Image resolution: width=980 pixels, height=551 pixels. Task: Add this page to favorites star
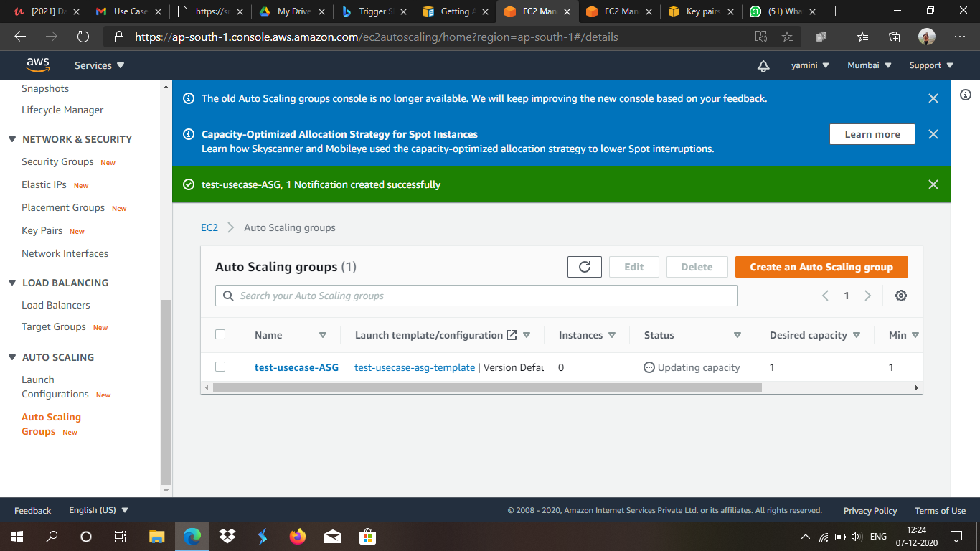[x=787, y=37]
